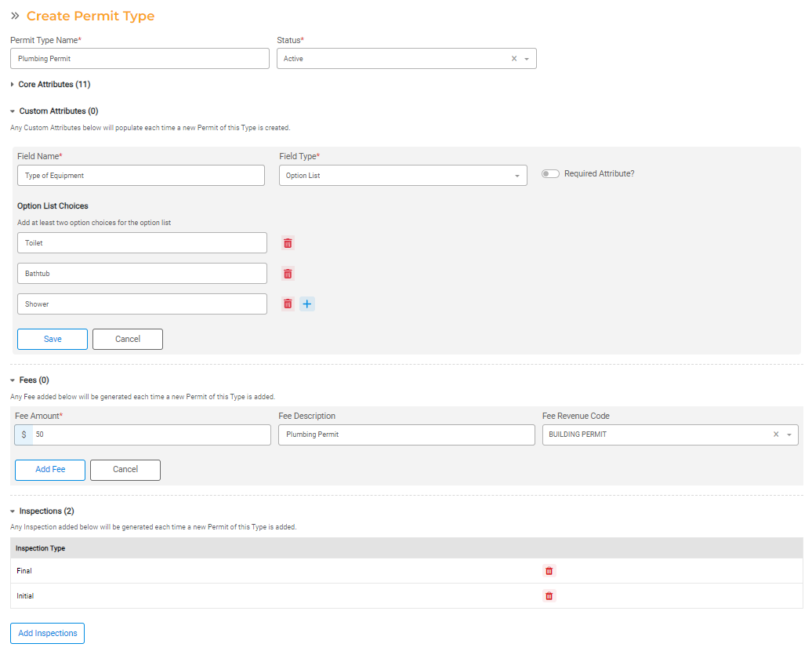Cancel the fee entry
The height and width of the screenshot is (651, 812).
pos(125,470)
